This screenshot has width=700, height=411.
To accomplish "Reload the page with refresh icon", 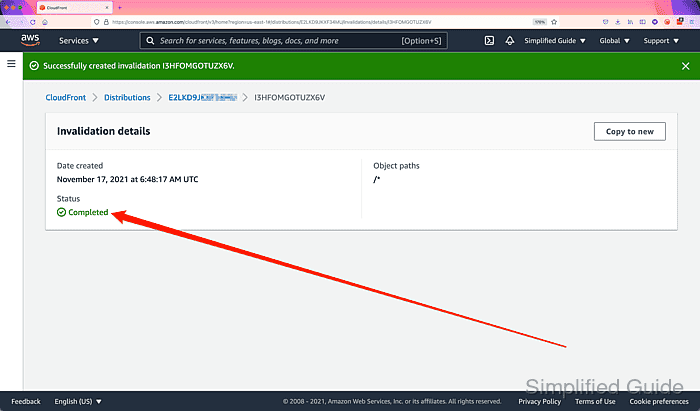I will [33, 22].
